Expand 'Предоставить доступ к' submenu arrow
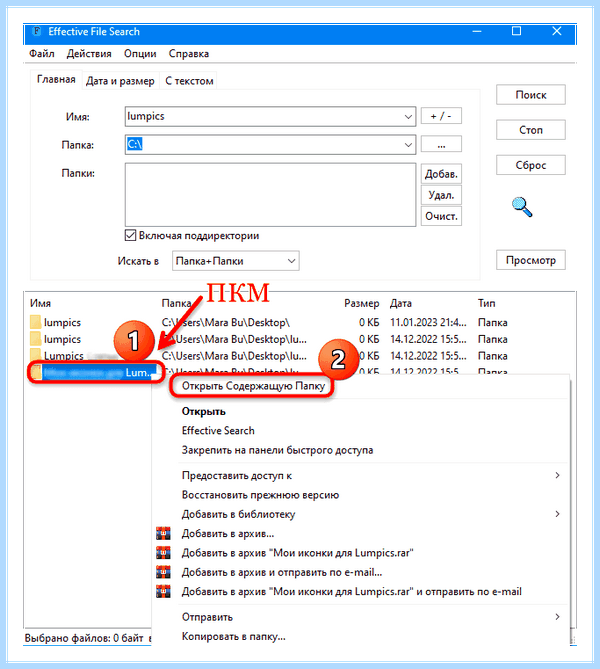This screenshot has width=600, height=669. point(557,475)
